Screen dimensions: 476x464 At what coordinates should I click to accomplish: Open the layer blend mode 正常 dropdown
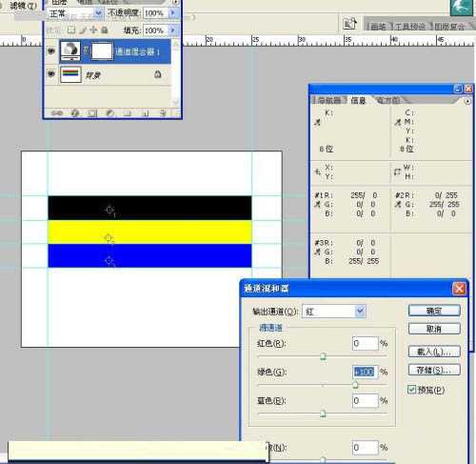coord(98,13)
